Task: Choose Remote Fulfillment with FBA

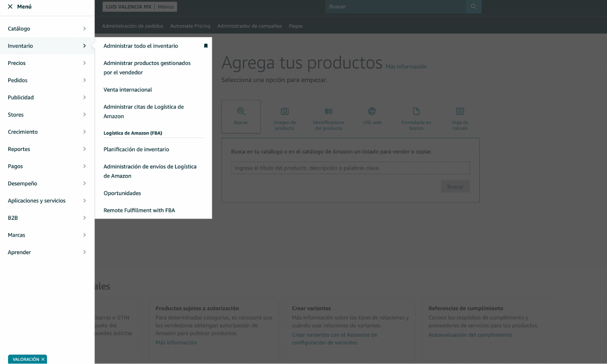Action: [139, 210]
